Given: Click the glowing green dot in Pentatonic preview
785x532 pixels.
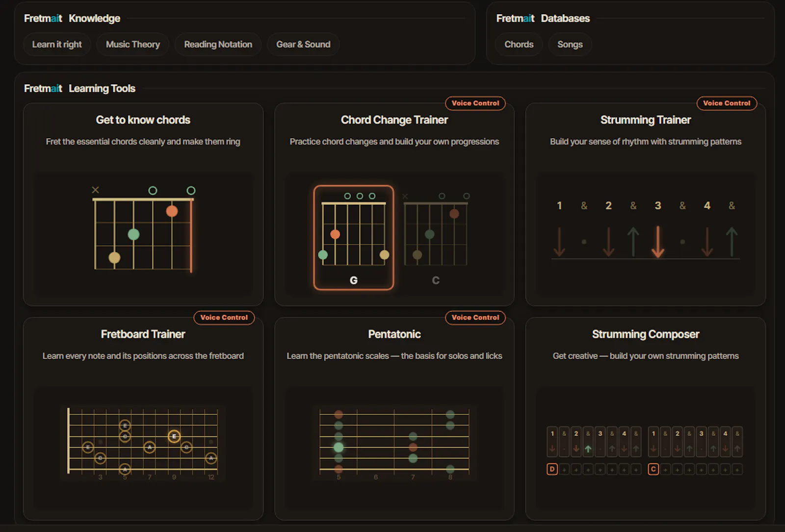Looking at the screenshot, I should 339,447.
